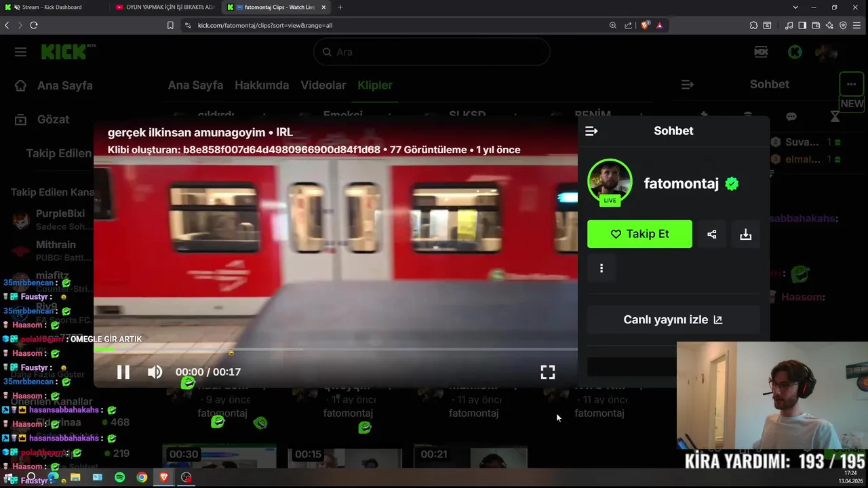Toggle fullscreen for the clip player
Screen dimensions: 868x488
click(548, 372)
